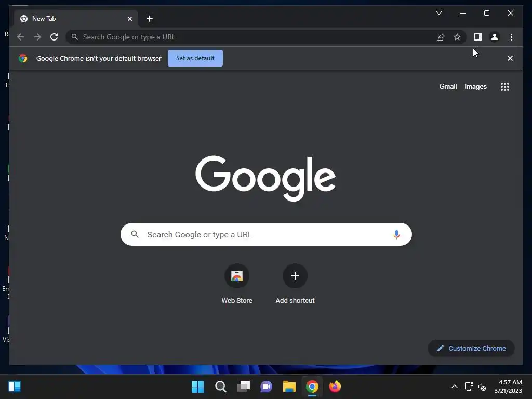Image resolution: width=532 pixels, height=399 pixels.
Task: Minimize the Chrome window
Action: pyautogui.click(x=463, y=13)
